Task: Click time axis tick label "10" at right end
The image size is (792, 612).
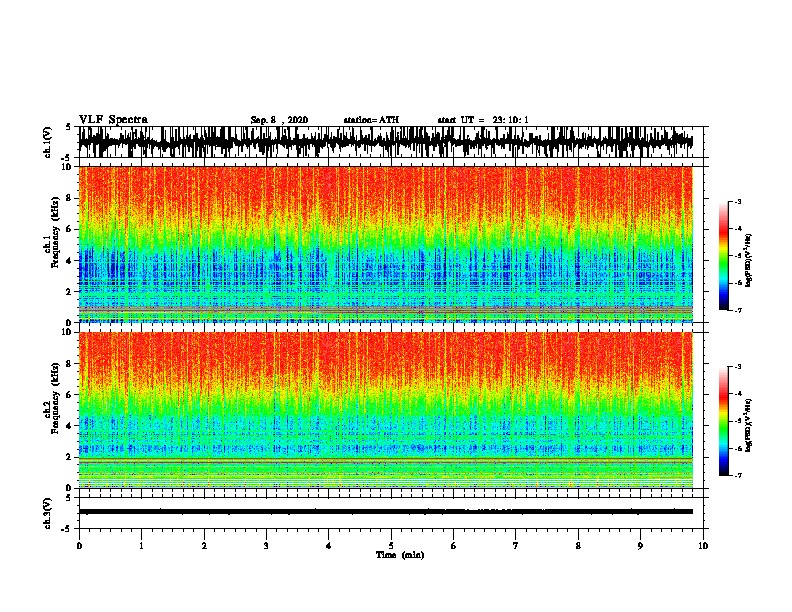Action: click(x=703, y=546)
